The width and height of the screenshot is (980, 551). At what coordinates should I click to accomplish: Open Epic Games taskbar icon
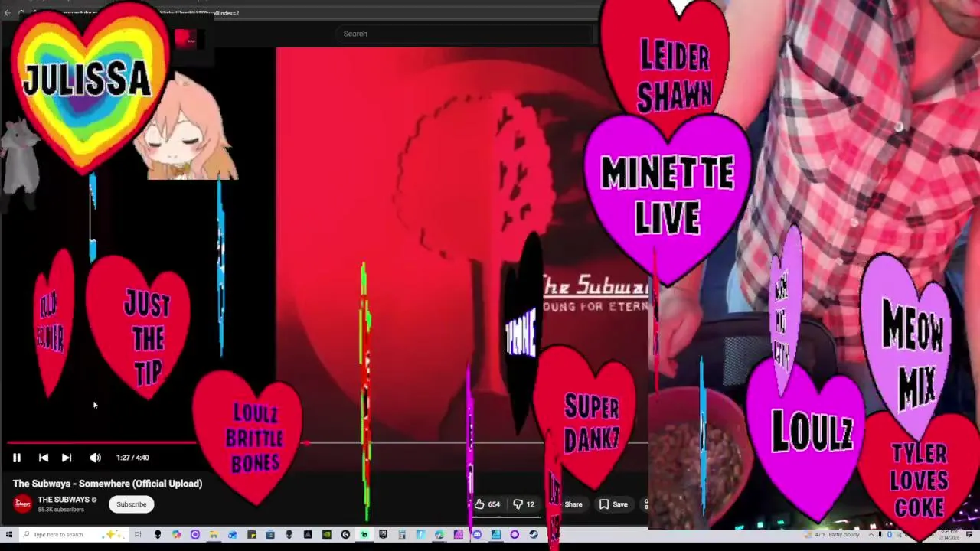tap(383, 534)
